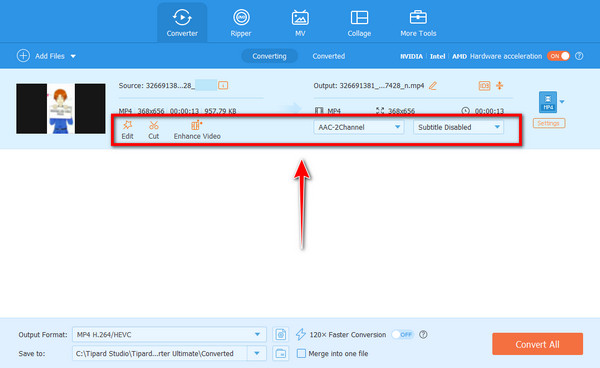Click the NVIDIA label
Viewport: 600px width, 368px height.
click(x=411, y=56)
